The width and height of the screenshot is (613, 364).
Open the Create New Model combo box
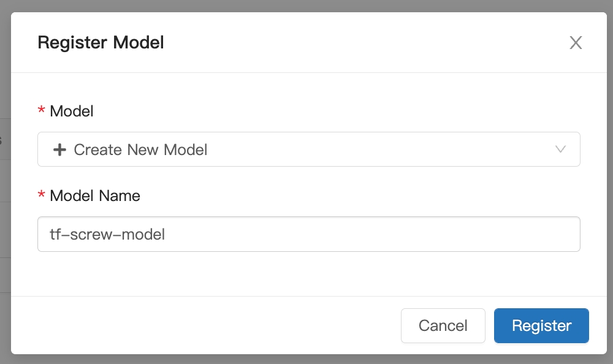click(x=309, y=150)
